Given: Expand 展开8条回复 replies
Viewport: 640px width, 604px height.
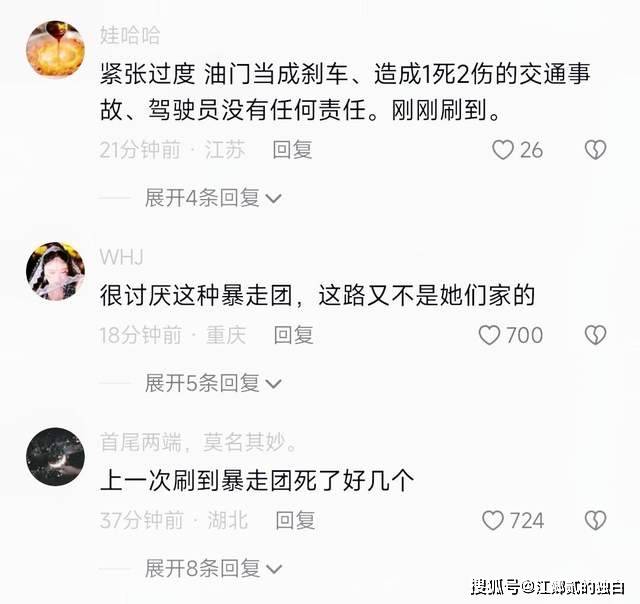Looking at the screenshot, I should pos(213,568).
